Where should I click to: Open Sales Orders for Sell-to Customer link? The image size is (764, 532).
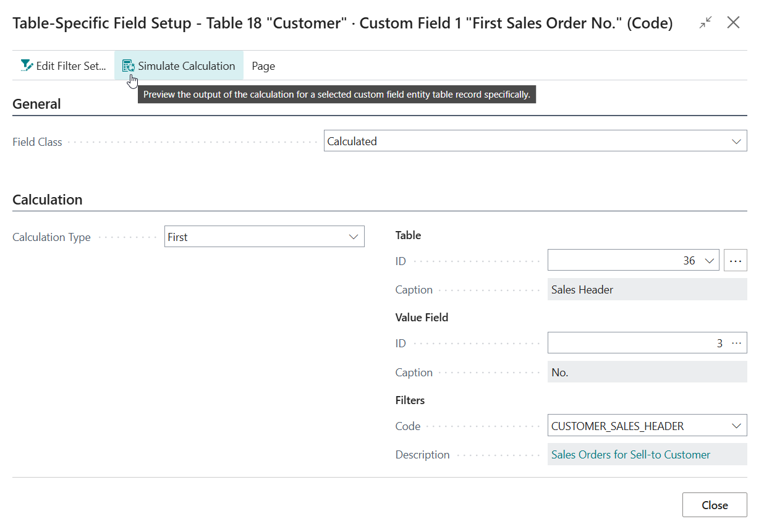(x=630, y=455)
